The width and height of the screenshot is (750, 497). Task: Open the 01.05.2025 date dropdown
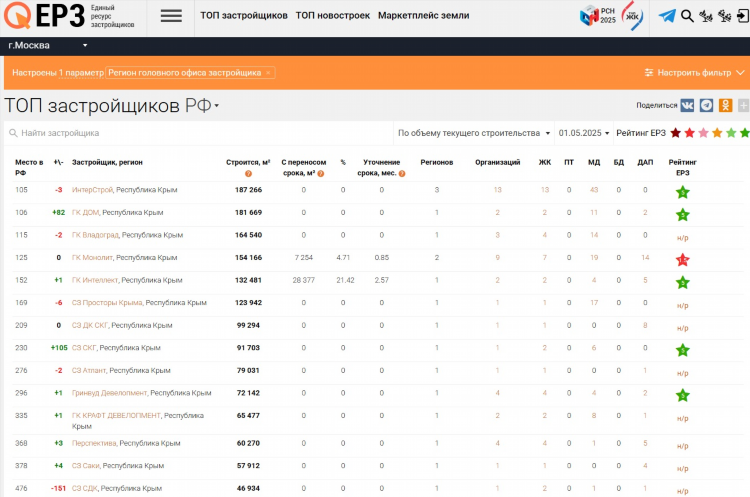[584, 133]
